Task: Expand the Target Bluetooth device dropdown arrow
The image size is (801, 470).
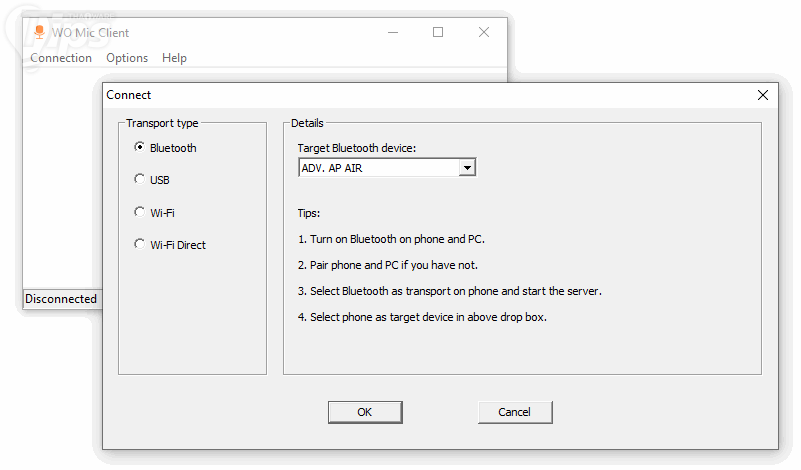Action: 466,168
